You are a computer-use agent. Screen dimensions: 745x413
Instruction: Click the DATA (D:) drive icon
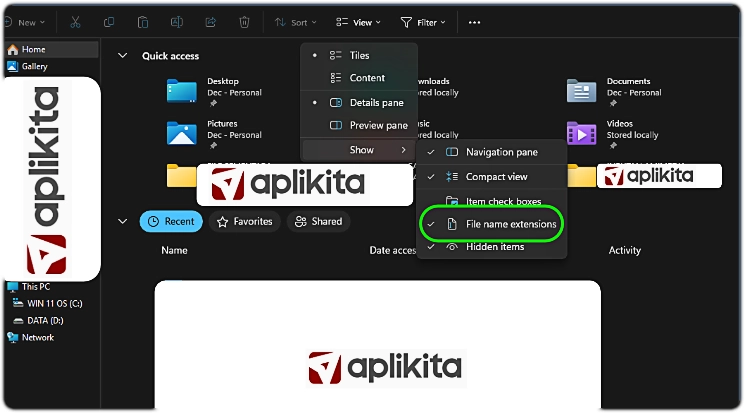[18, 321]
